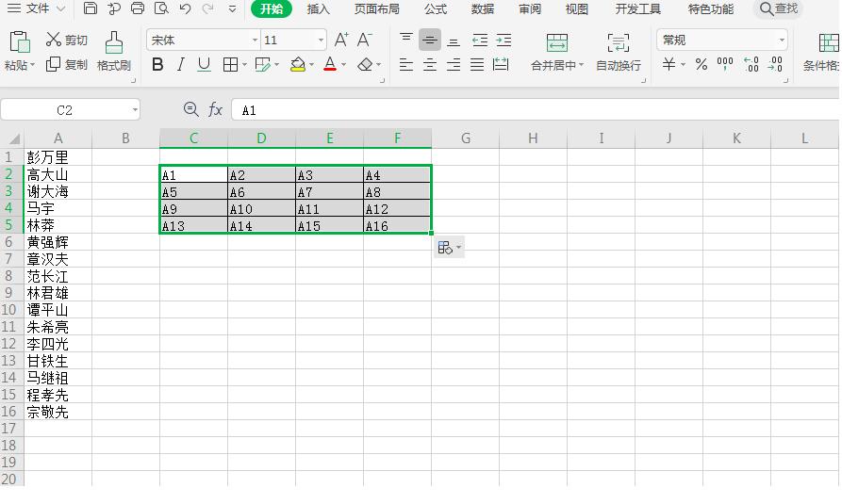This screenshot has height=504, width=842.
Task: Click the paste options icon near selection
Action: 449,248
